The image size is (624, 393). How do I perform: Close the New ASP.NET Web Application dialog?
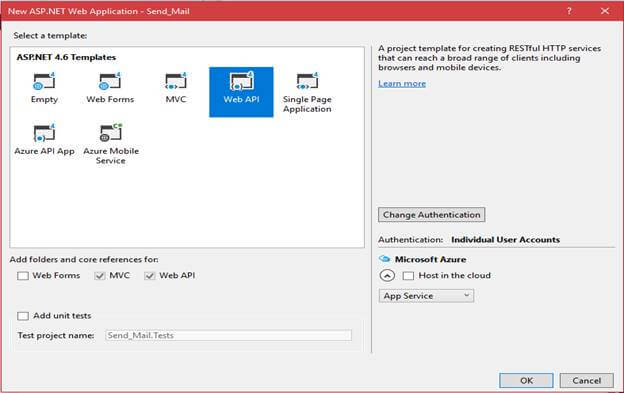[x=605, y=11]
